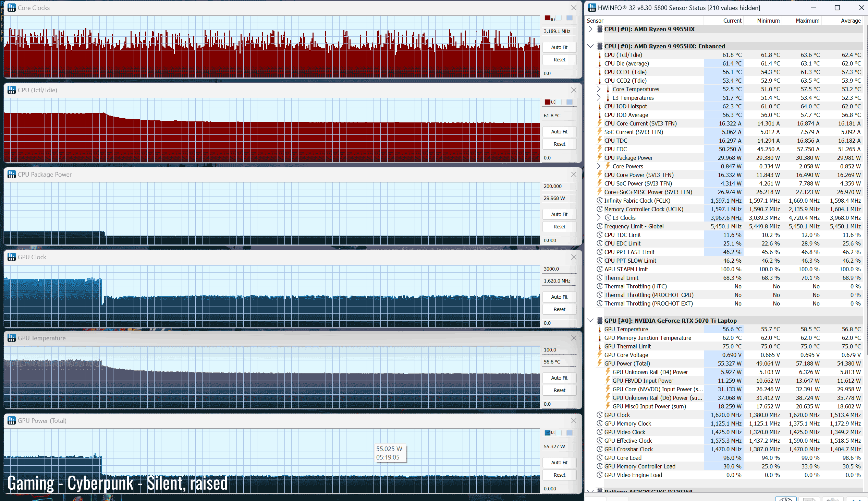Expand the Core Temperatures sensor group

(x=599, y=89)
